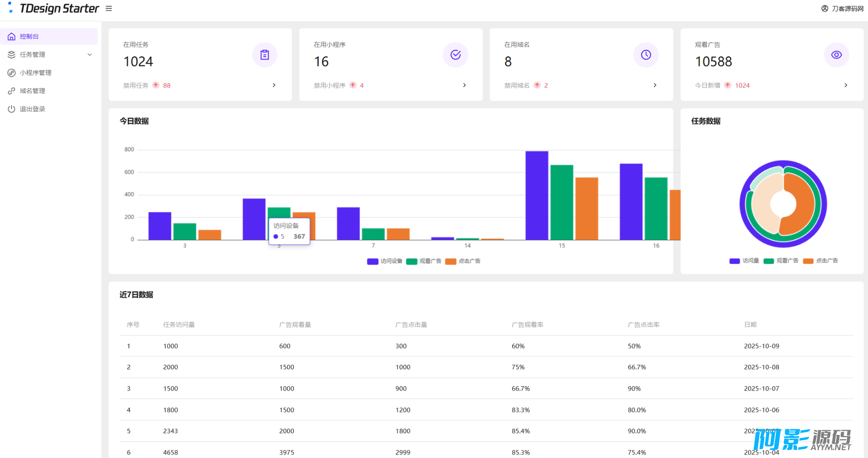This screenshot has width=868, height=458.
Task: Expand the 任务管理 sidebar submenu arrow
Action: point(90,55)
